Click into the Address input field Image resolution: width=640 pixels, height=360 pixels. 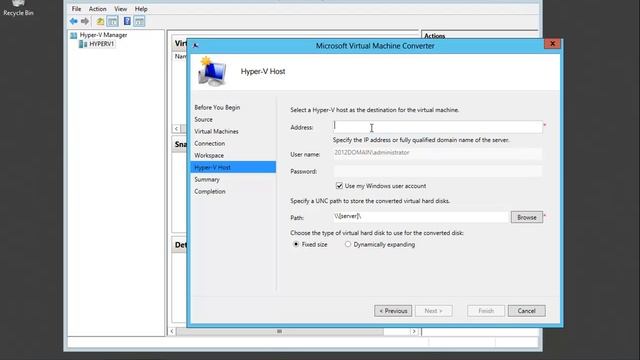(x=438, y=127)
